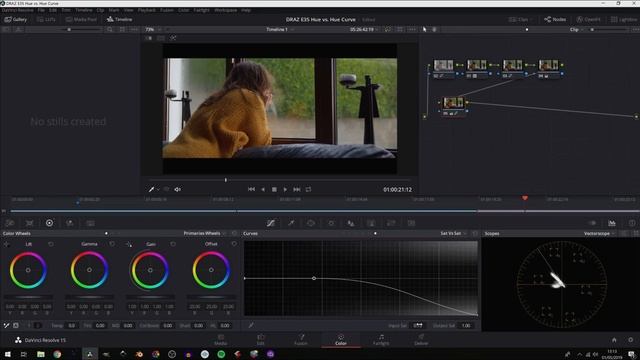This screenshot has height=360, width=640.
Task: Open the Vectorscope scope type dropdown
Action: [599, 233]
